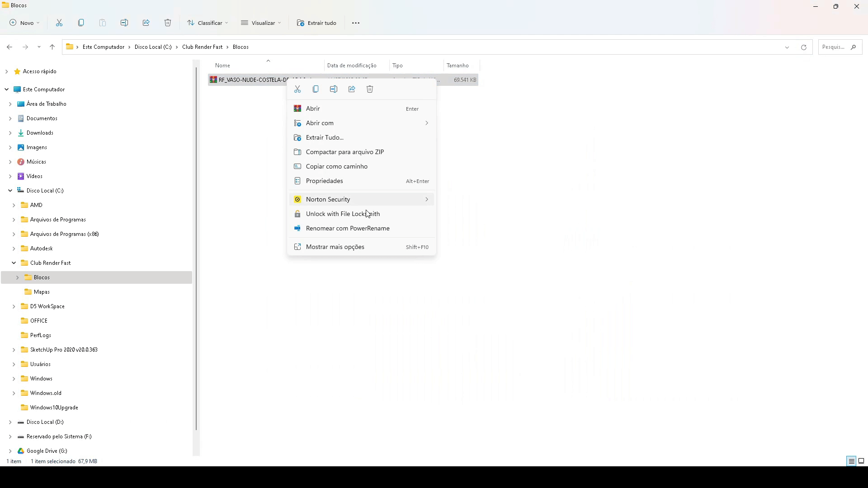Click the refresh icon beside the address bar
Screen dimensions: 868x488
coord(803,47)
